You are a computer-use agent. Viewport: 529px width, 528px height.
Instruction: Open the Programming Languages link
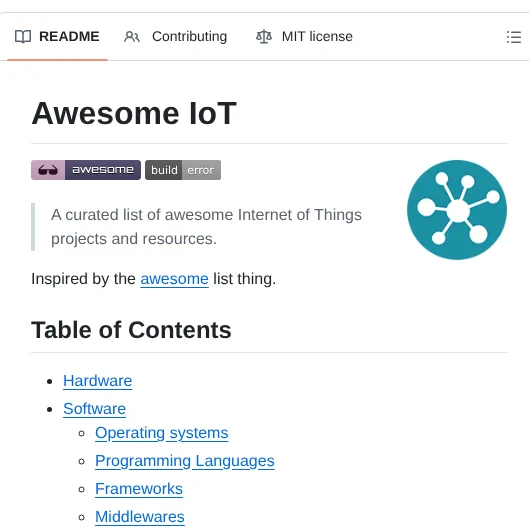tap(185, 461)
